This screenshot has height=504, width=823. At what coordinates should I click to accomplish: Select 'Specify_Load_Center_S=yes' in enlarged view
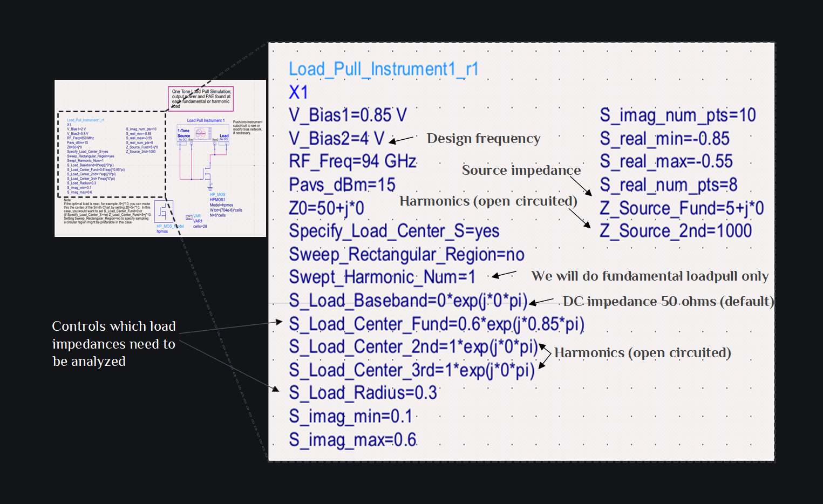[x=394, y=231]
